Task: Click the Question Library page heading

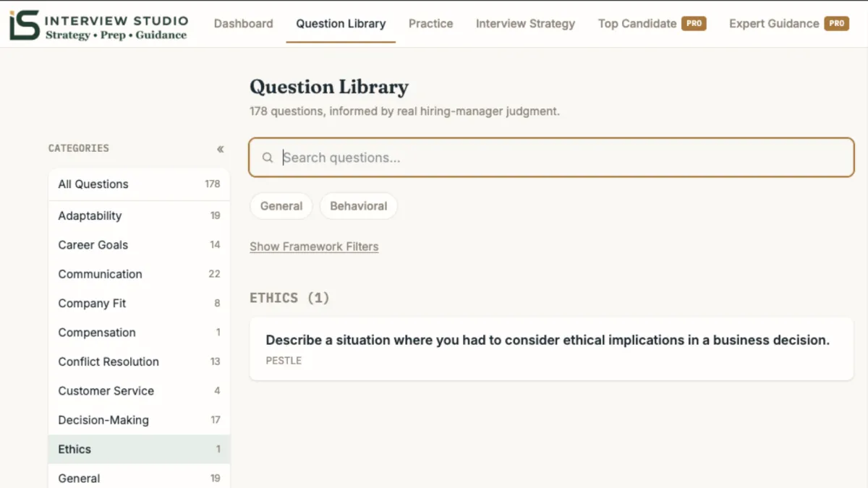Action: pos(329,87)
